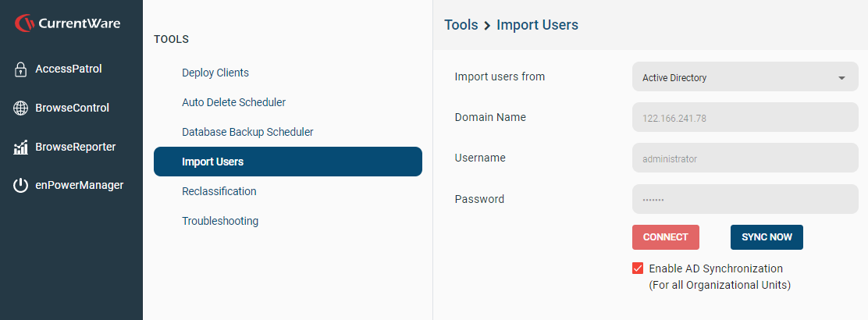This screenshot has width=868, height=320.
Task: Click the CurrentWare logo
Action: click(x=68, y=23)
